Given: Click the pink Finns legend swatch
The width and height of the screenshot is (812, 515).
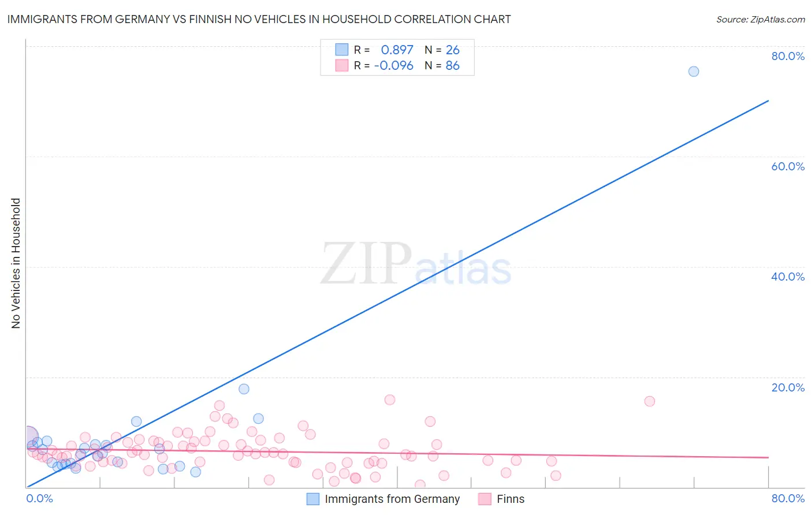Looking at the screenshot, I should (485, 499).
